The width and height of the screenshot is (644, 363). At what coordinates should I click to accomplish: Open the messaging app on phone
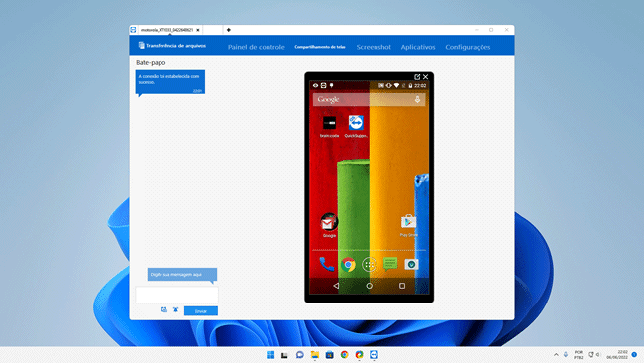(x=390, y=264)
